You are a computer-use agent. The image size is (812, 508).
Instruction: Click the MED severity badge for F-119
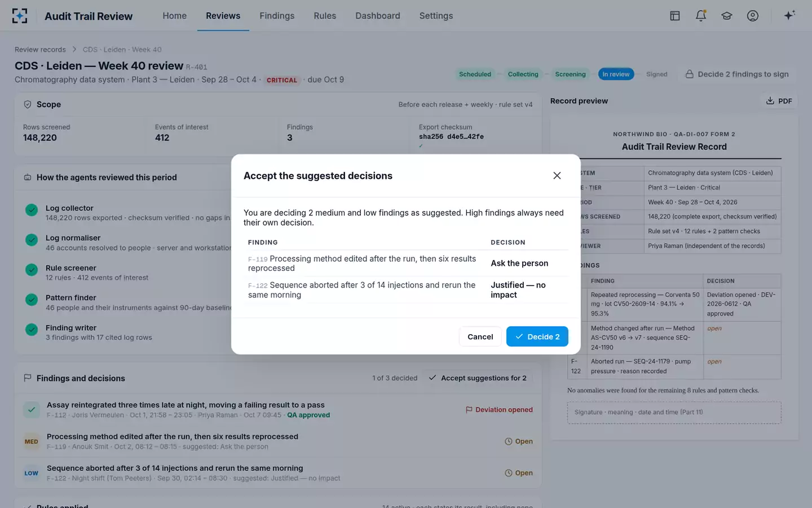[x=32, y=441]
